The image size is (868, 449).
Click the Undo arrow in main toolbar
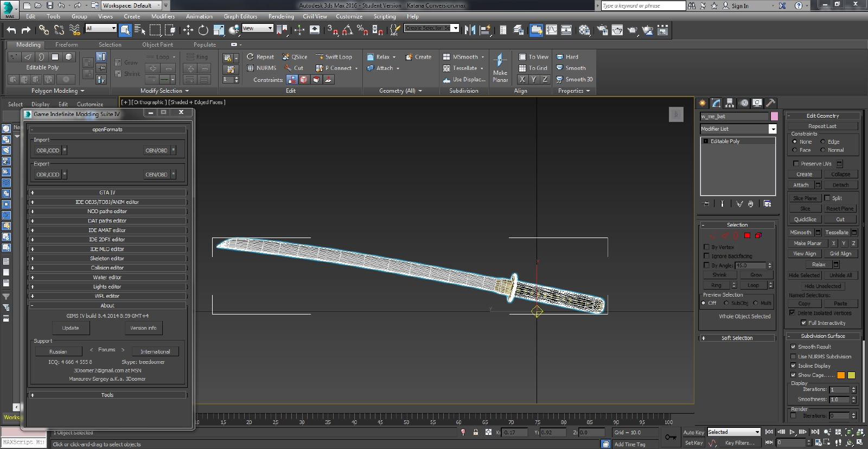pos(11,30)
